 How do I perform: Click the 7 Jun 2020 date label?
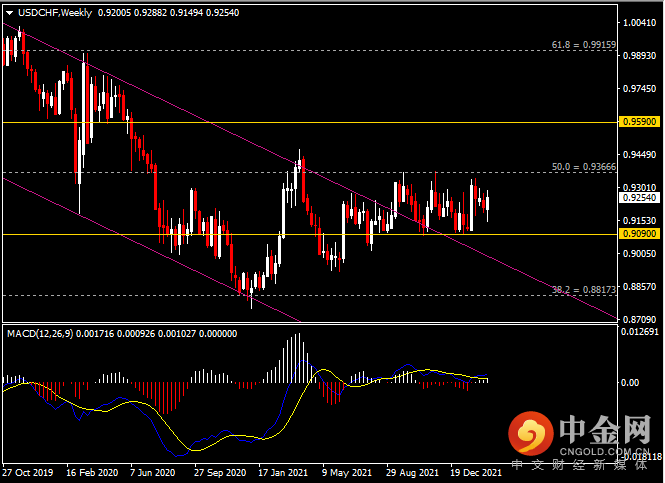[x=152, y=472]
